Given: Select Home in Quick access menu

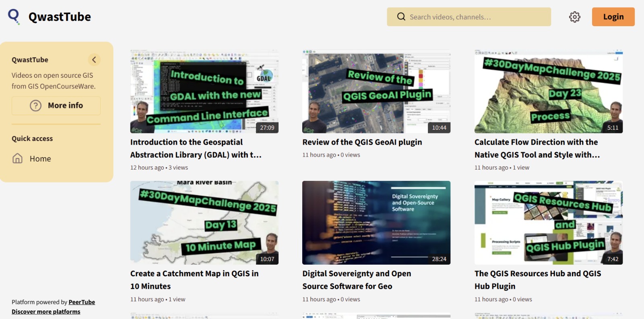Looking at the screenshot, I should [x=40, y=159].
